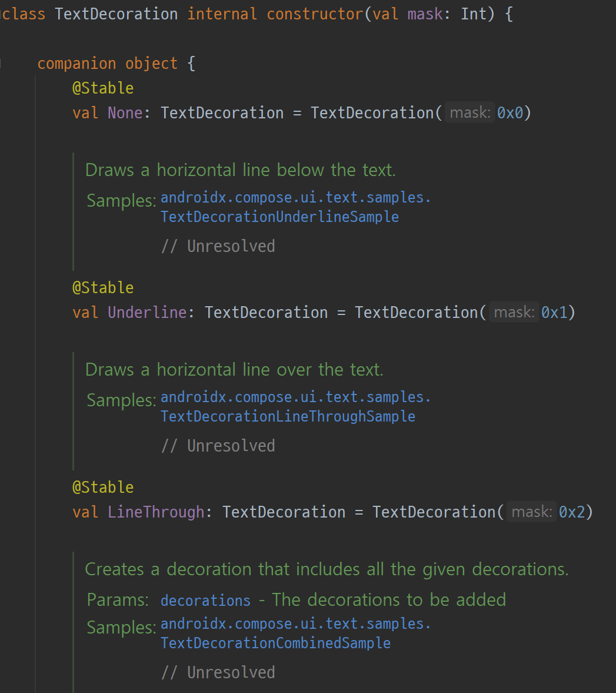Click the @Stable annotation above val None
616x693 pixels.
(103, 88)
